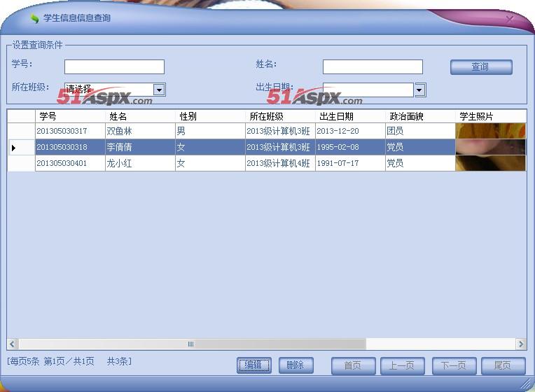This screenshot has height=392, width=535.
Task: Go to 下一页 next page
Action: pyautogui.click(x=454, y=365)
